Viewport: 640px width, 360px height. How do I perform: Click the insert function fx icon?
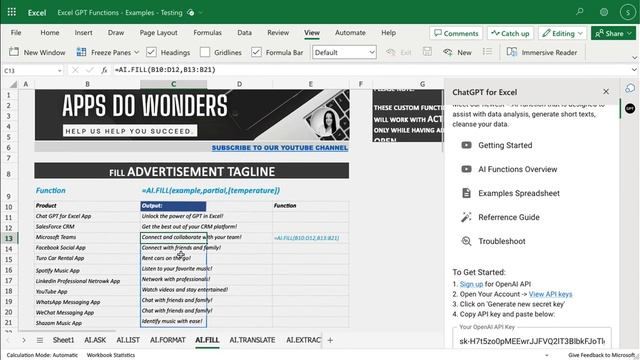tap(104, 70)
